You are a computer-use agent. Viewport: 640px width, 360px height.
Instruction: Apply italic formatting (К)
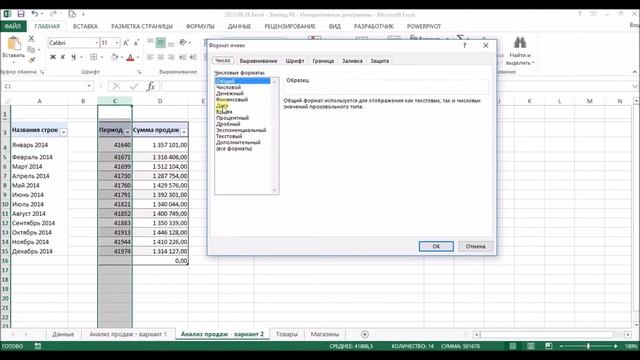pyautogui.click(x=63, y=57)
